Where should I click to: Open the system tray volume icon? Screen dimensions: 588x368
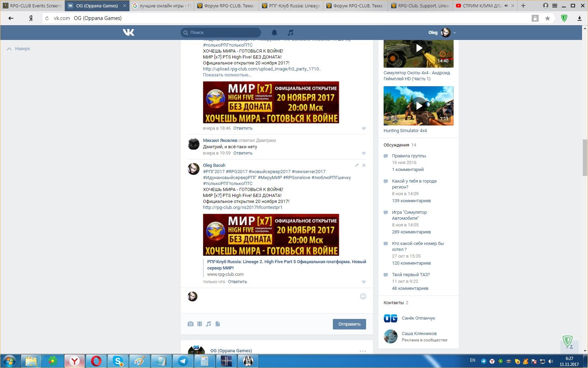coord(551,361)
